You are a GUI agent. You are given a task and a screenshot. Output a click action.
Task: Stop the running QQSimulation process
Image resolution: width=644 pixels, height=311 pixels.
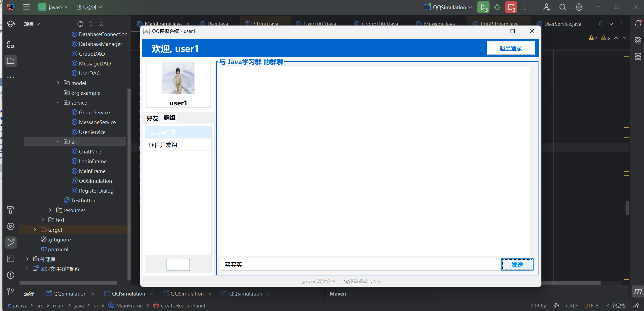(511, 7)
